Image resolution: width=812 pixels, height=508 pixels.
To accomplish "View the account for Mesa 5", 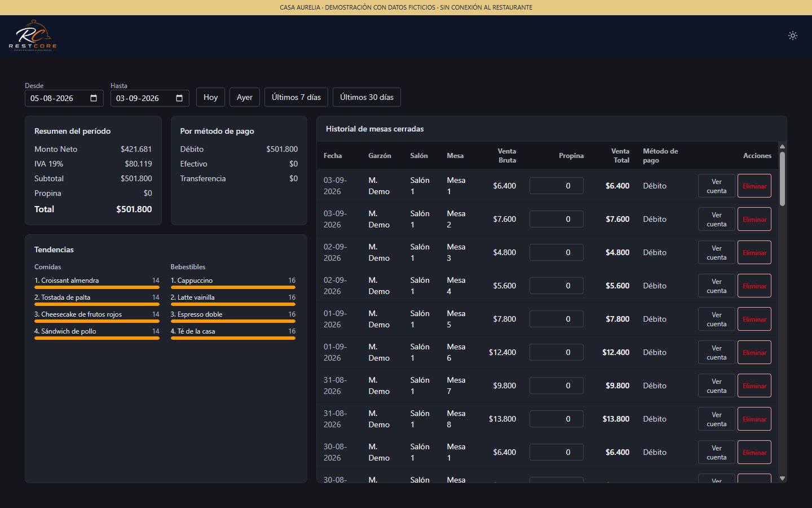I will coord(716,319).
